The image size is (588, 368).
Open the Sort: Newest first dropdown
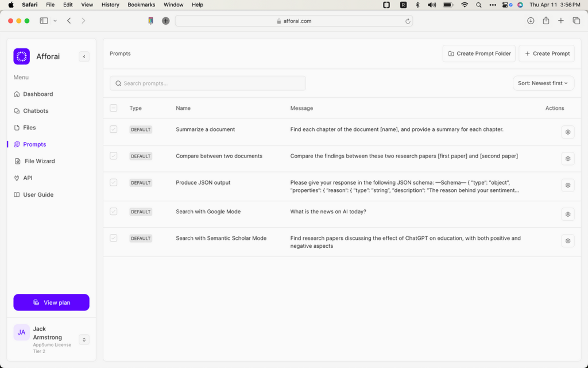(x=543, y=83)
